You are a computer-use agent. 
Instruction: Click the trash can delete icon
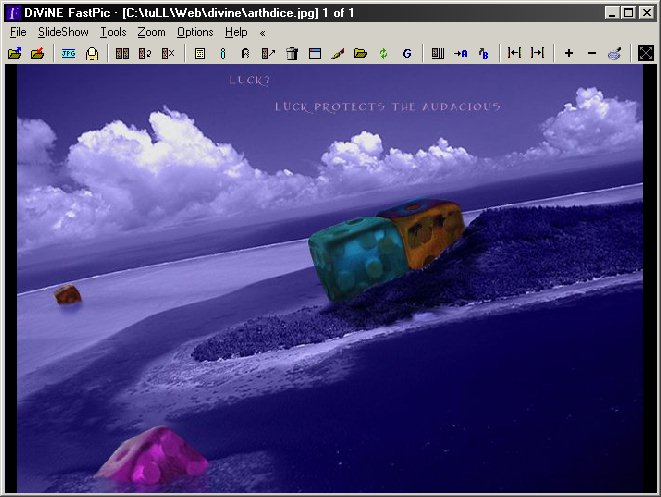click(x=292, y=53)
